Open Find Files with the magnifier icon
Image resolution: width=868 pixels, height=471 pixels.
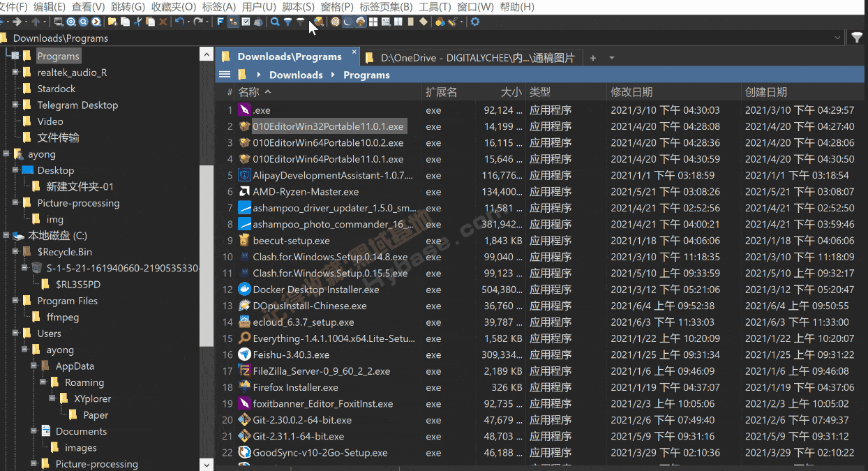pos(276,22)
